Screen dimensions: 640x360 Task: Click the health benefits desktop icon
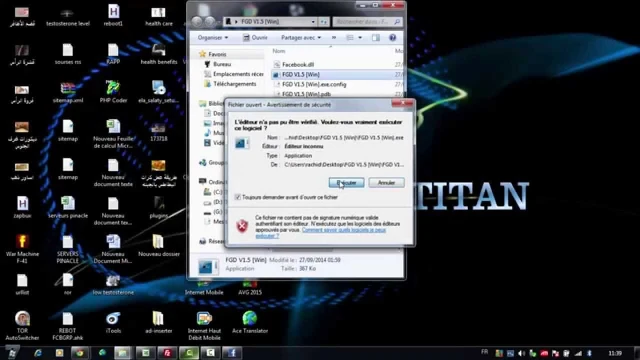click(x=159, y=54)
